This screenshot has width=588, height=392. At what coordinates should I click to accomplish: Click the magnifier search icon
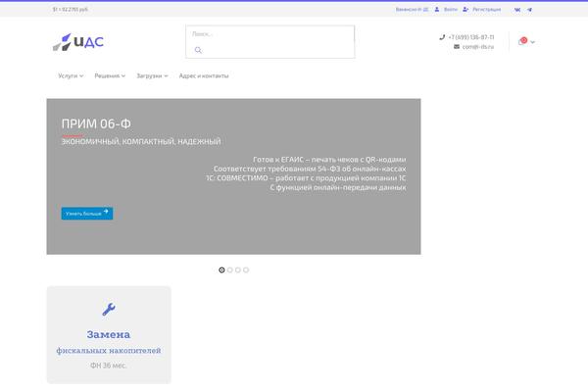click(198, 50)
